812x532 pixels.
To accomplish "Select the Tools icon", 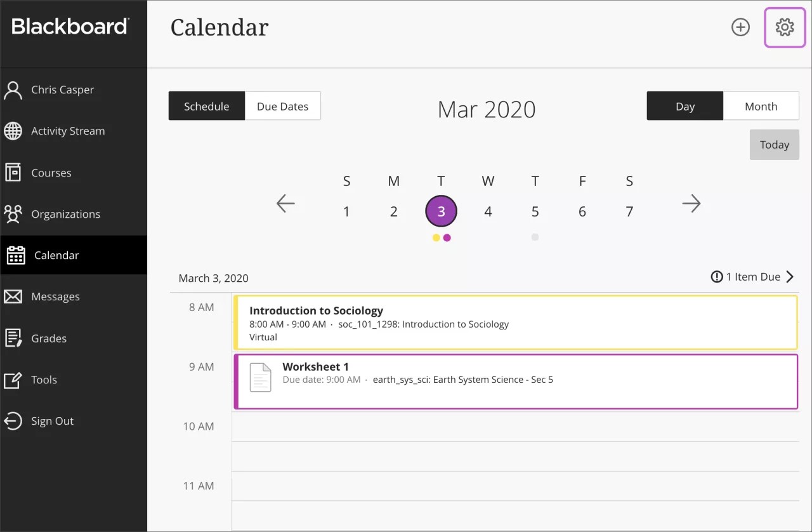I will tap(13, 380).
